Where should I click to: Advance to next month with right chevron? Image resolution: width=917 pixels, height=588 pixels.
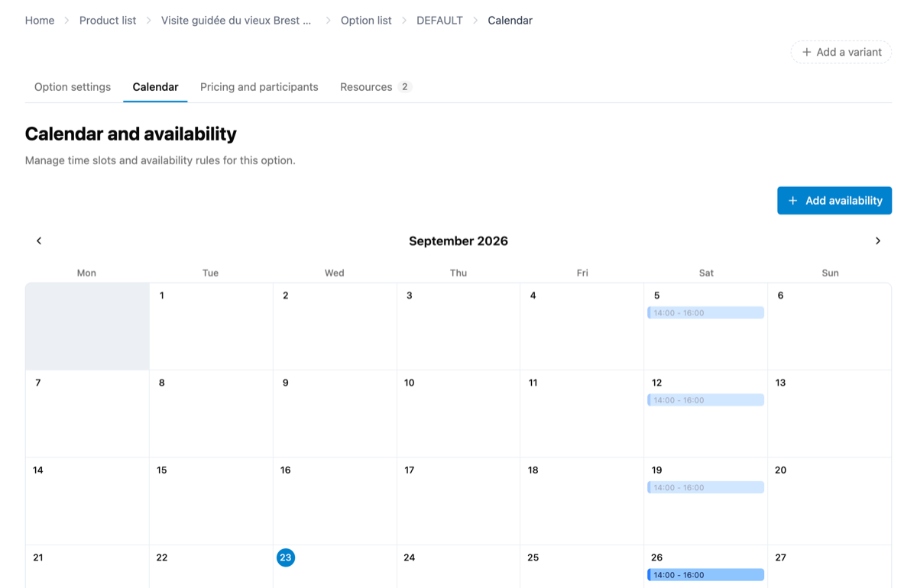pyautogui.click(x=878, y=241)
